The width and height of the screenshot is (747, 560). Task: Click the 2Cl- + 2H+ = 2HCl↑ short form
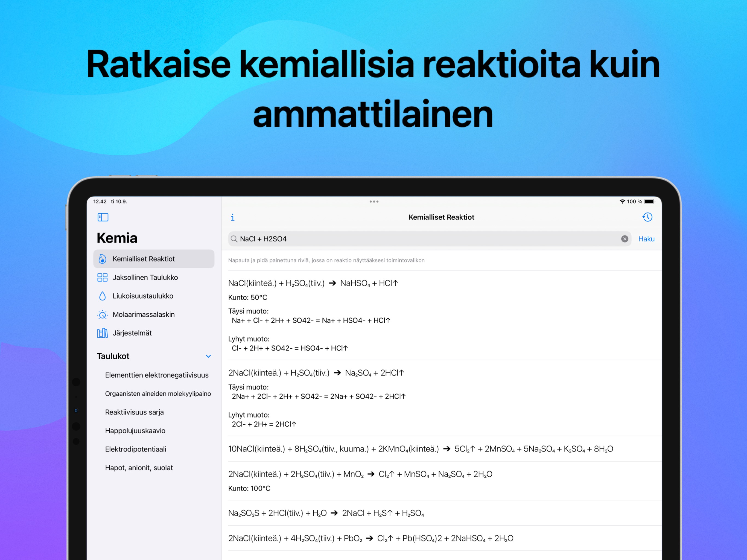point(264,424)
